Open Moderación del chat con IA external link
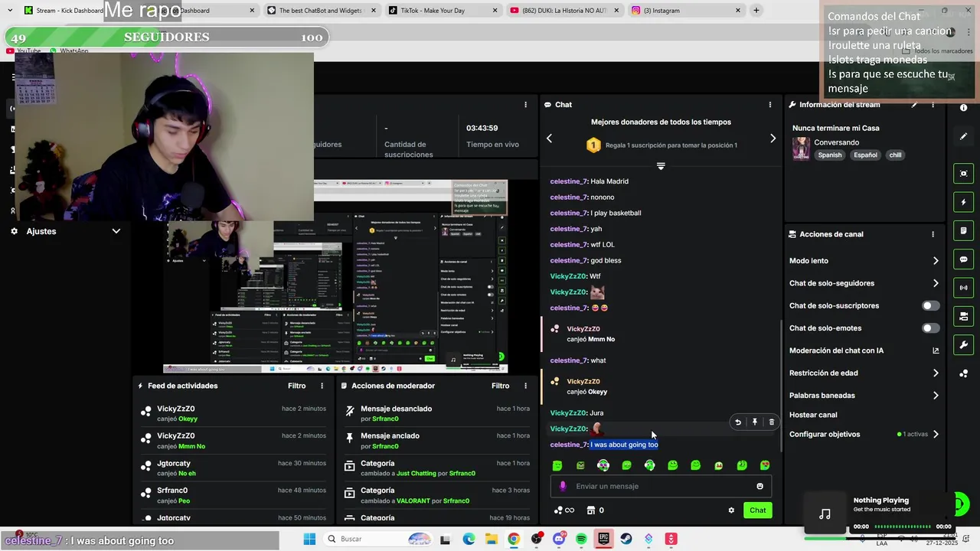The image size is (980, 551). point(936,350)
